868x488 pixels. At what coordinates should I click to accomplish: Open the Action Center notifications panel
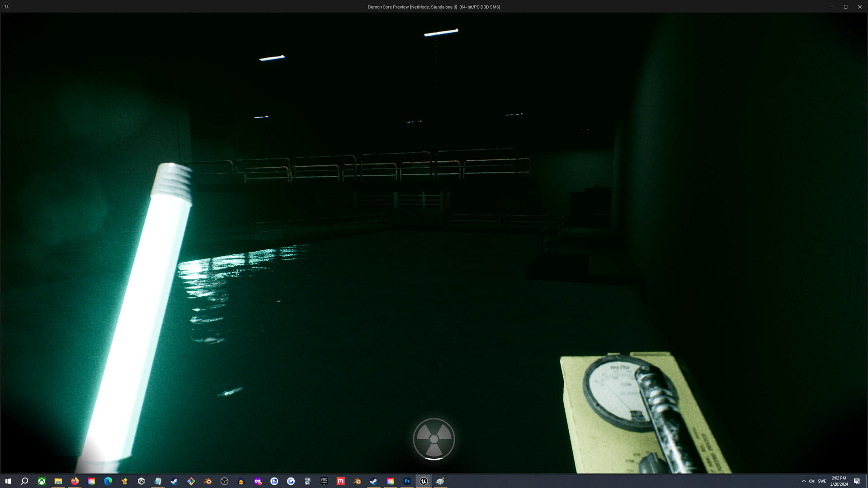coord(857,481)
